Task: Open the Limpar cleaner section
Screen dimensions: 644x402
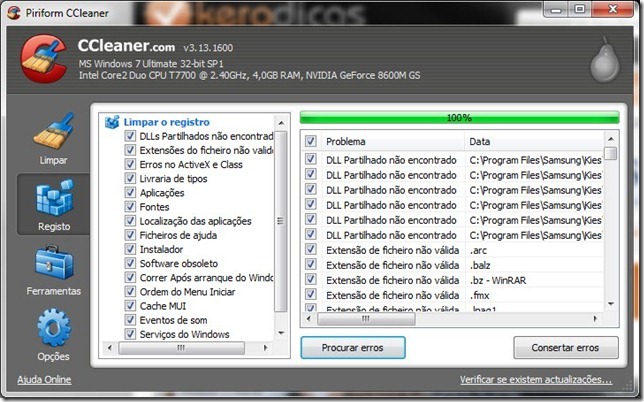Action: click(53, 139)
